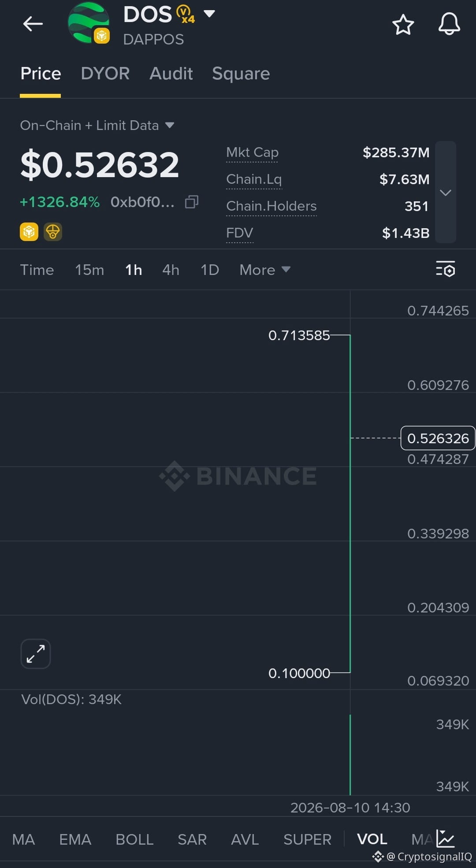Add DOS to favorites with star icon
The width and height of the screenshot is (476, 868).
point(403,24)
